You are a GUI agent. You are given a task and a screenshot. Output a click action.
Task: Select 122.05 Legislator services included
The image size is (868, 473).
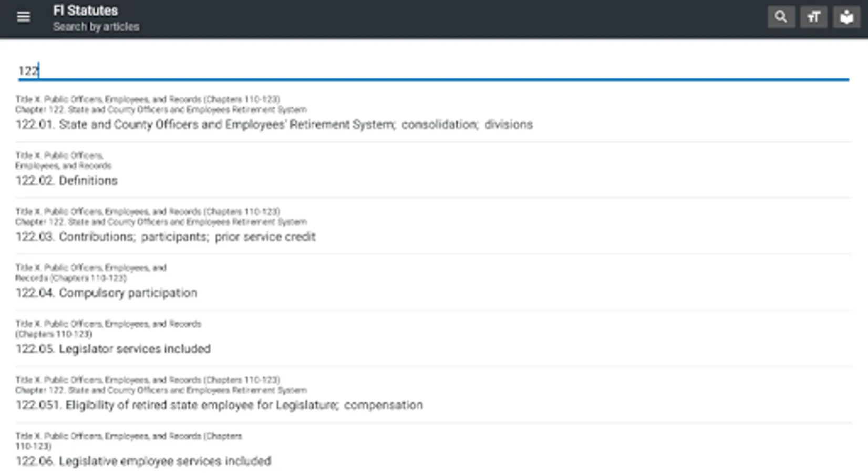(x=113, y=349)
